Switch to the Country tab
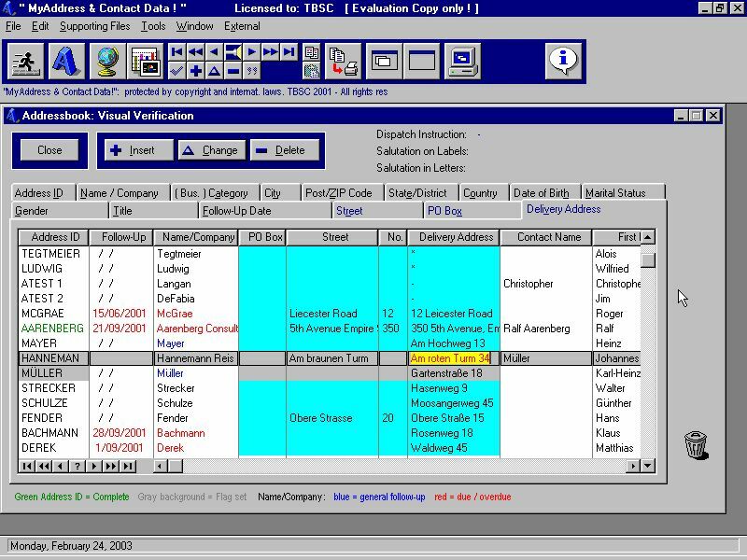This screenshot has height=560, width=747. 484,193
